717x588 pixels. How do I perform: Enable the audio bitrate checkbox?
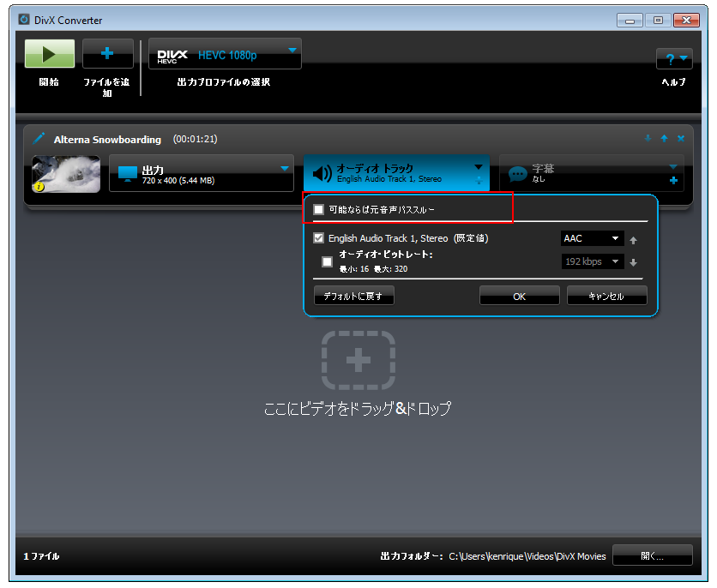coord(327,261)
